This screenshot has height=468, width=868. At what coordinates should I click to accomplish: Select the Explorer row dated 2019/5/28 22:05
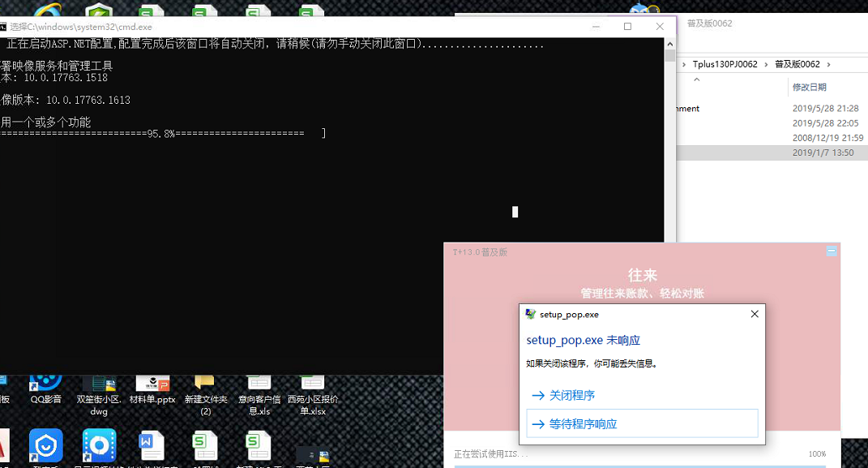click(x=772, y=123)
